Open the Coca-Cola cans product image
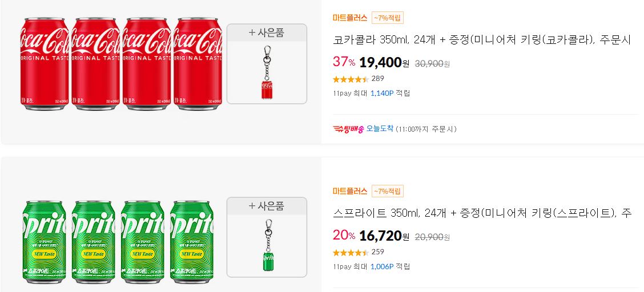The height and width of the screenshot is (292, 644). [121, 64]
